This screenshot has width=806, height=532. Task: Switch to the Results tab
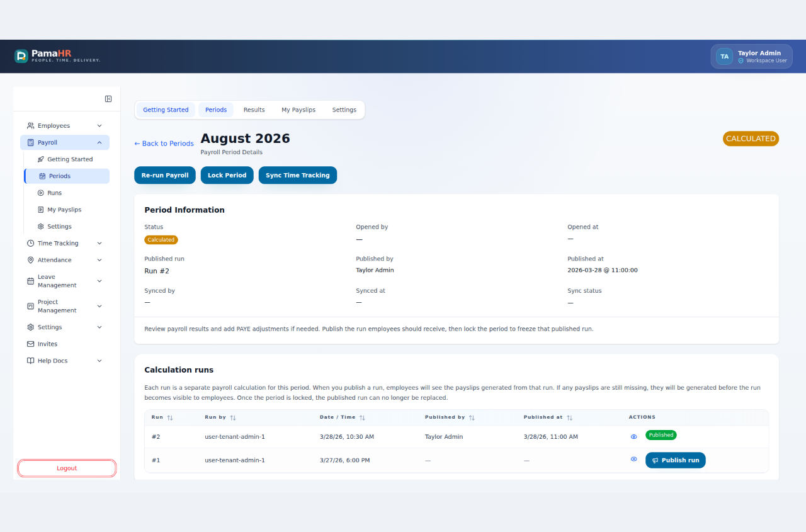[254, 110]
